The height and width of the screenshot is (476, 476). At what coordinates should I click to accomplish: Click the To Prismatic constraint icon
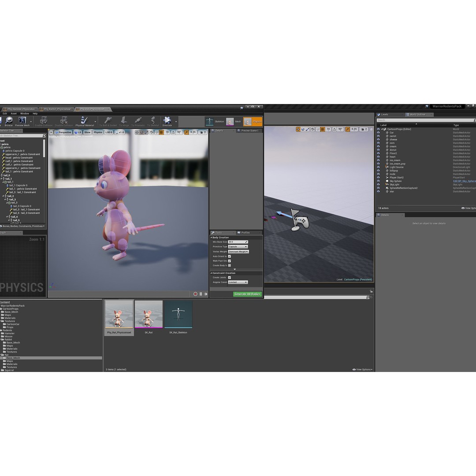138,121
